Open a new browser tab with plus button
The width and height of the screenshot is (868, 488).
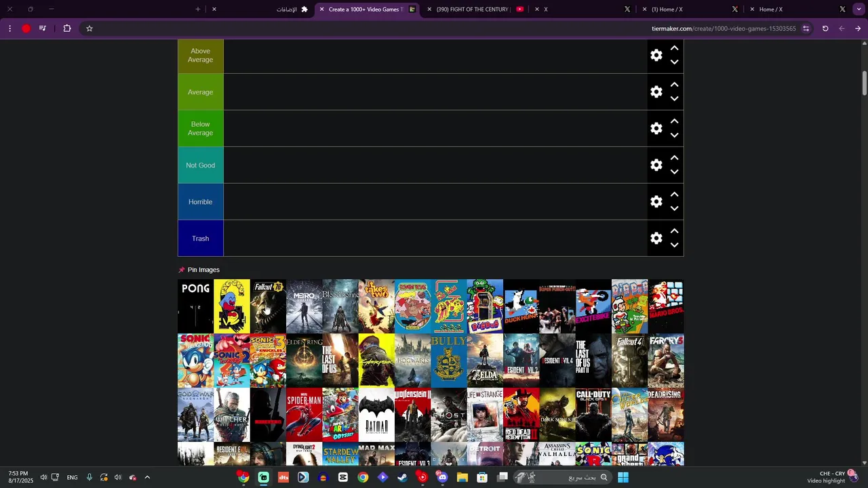[197, 9]
